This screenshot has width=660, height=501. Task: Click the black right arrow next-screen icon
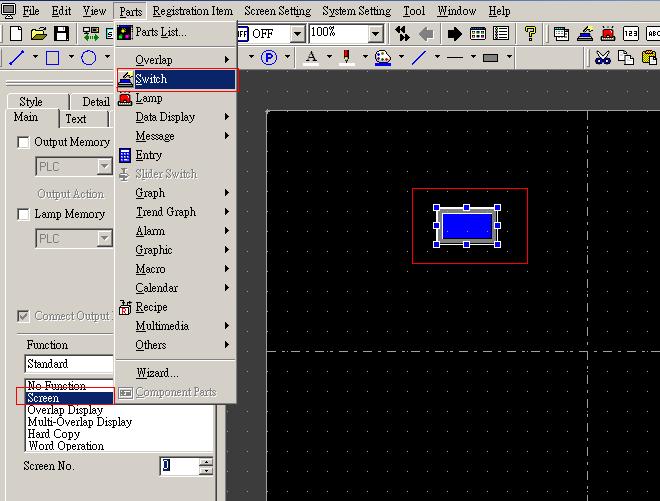[x=454, y=34]
